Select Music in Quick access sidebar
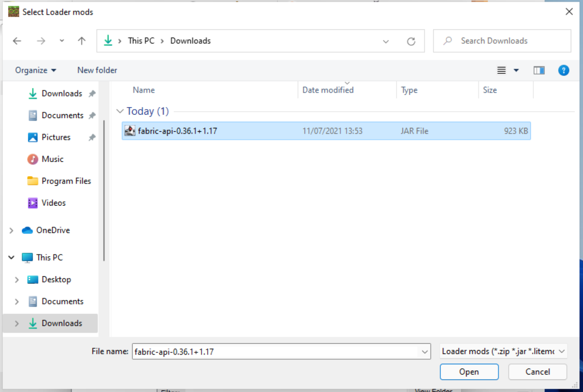583x392 pixels. click(x=52, y=159)
